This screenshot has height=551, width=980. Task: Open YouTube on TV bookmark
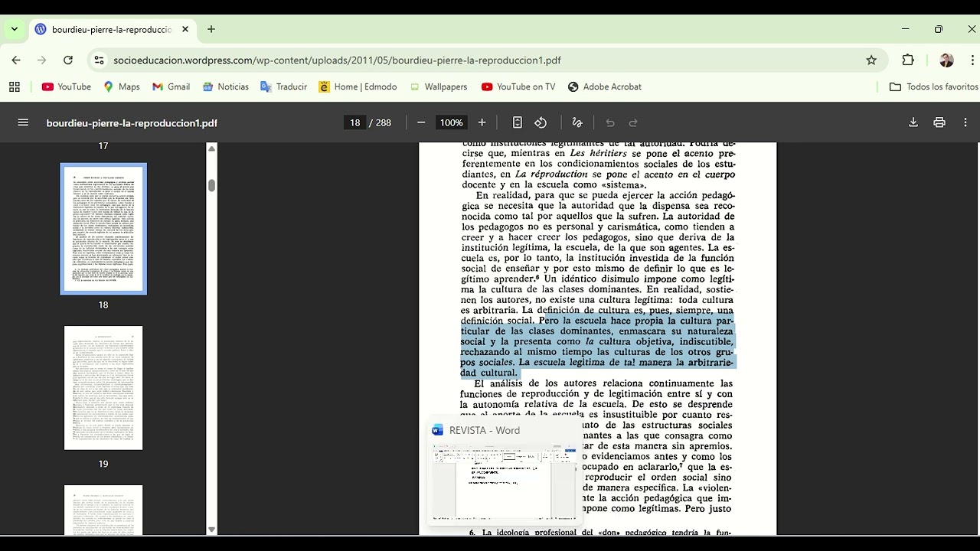tap(518, 86)
